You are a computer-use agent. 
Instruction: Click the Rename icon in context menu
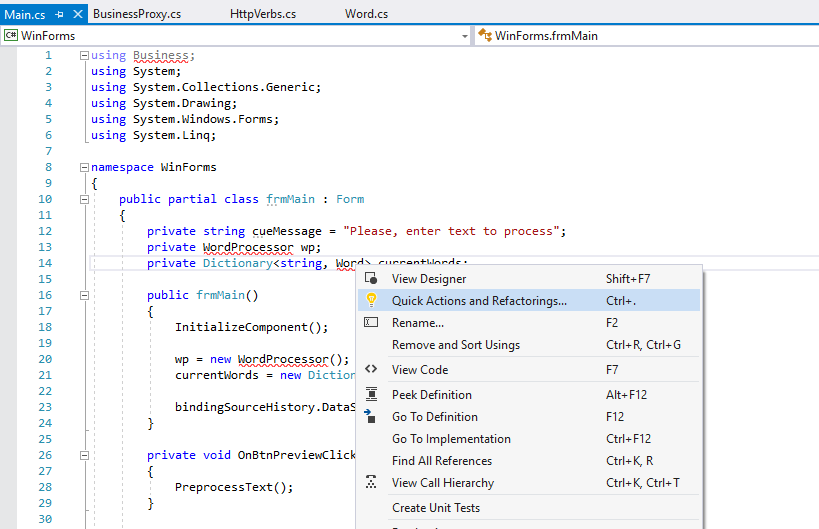pos(371,322)
